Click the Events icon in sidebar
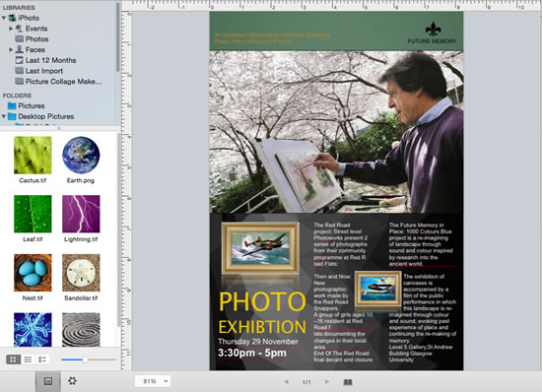The image size is (542, 392). tap(20, 29)
